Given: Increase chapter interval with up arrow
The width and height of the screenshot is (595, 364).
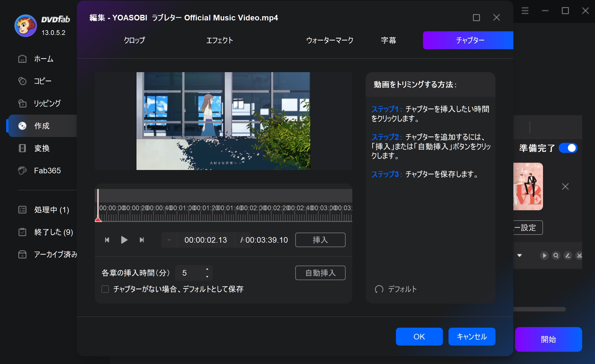Looking at the screenshot, I should click(207, 269).
